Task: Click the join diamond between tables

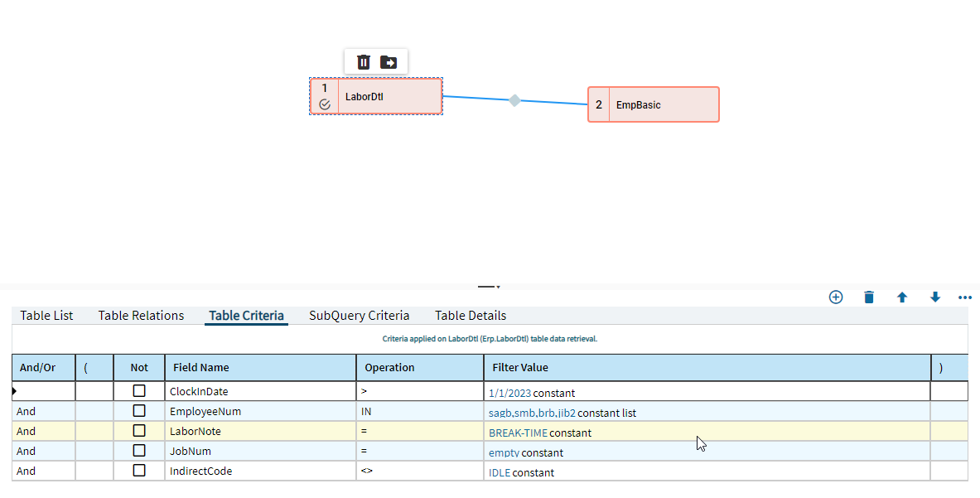Action: point(514,100)
